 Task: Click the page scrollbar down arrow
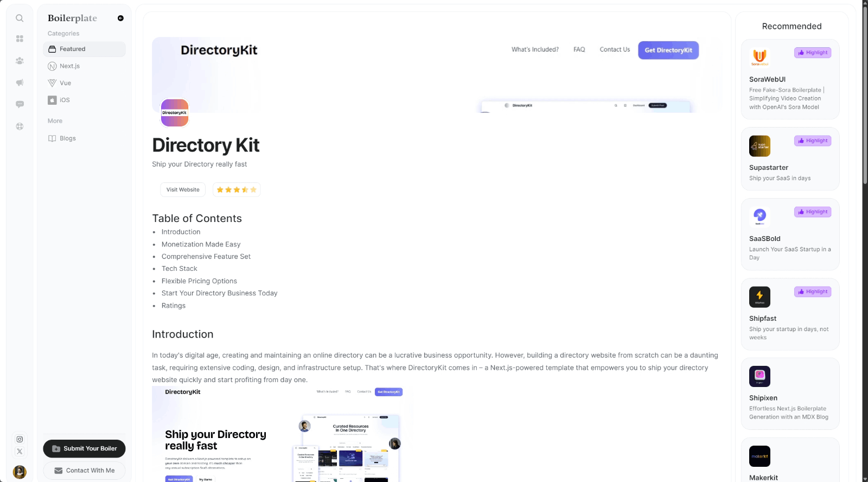[x=865, y=479]
